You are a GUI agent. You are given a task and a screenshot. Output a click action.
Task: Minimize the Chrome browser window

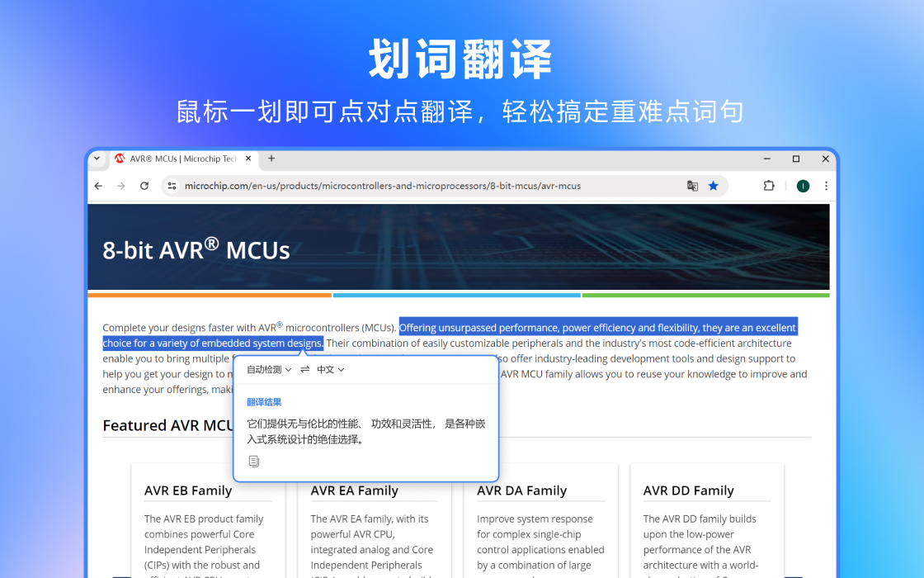point(766,159)
